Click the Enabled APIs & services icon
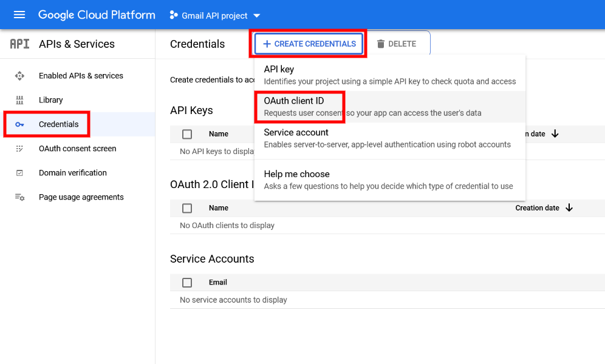Screen dimensions: 605x364 pos(19,76)
